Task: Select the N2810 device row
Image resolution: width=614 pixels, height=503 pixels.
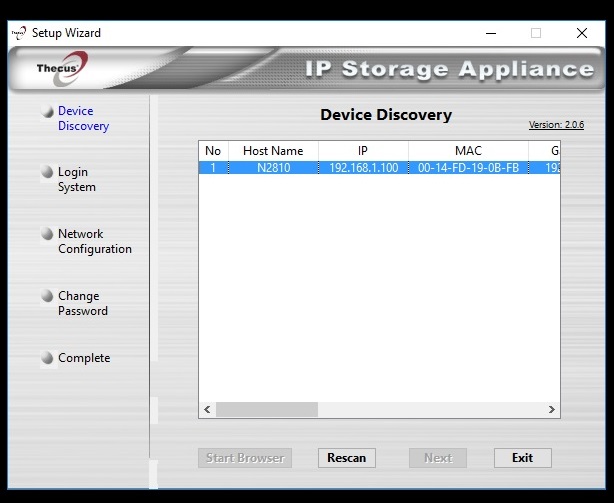Action: (x=273, y=168)
